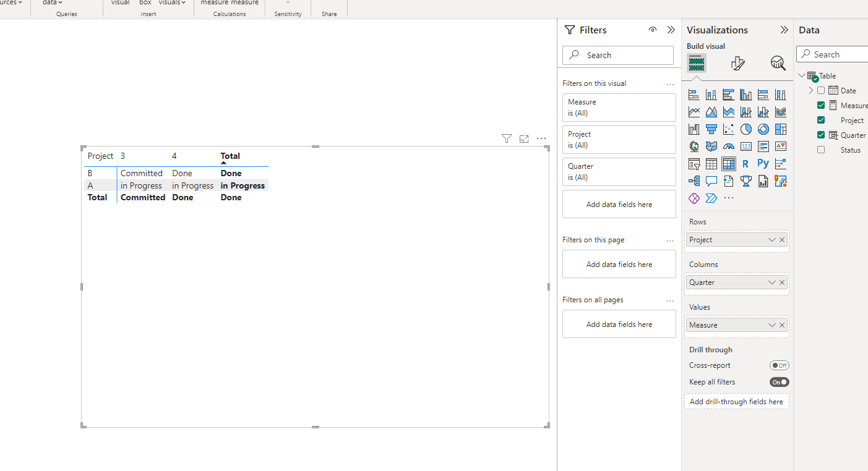Expand the Date field hierarchy
868x471 pixels.
(811, 90)
